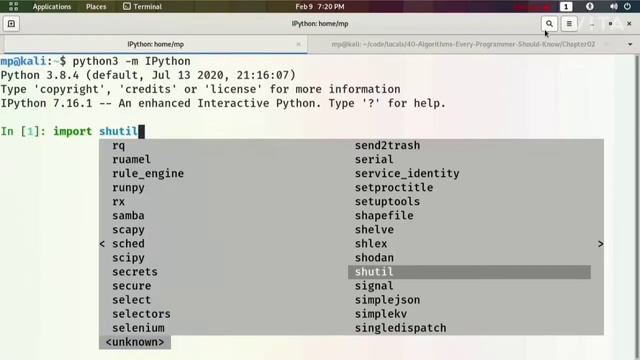Open the terminal hamburger menu

point(569,24)
